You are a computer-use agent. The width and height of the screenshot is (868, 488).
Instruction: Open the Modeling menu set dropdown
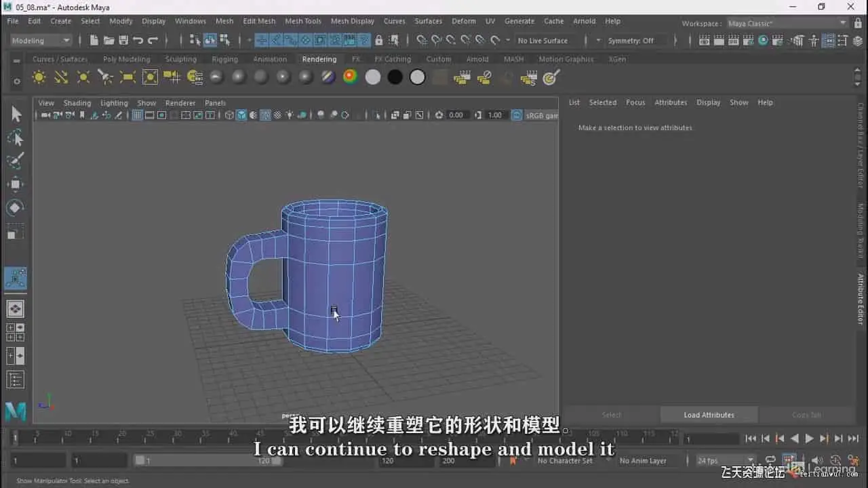click(41, 41)
